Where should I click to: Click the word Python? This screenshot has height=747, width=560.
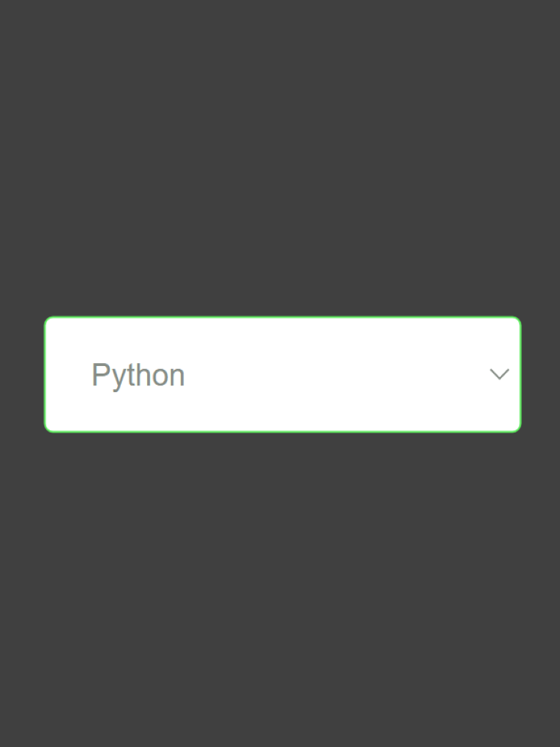138,375
